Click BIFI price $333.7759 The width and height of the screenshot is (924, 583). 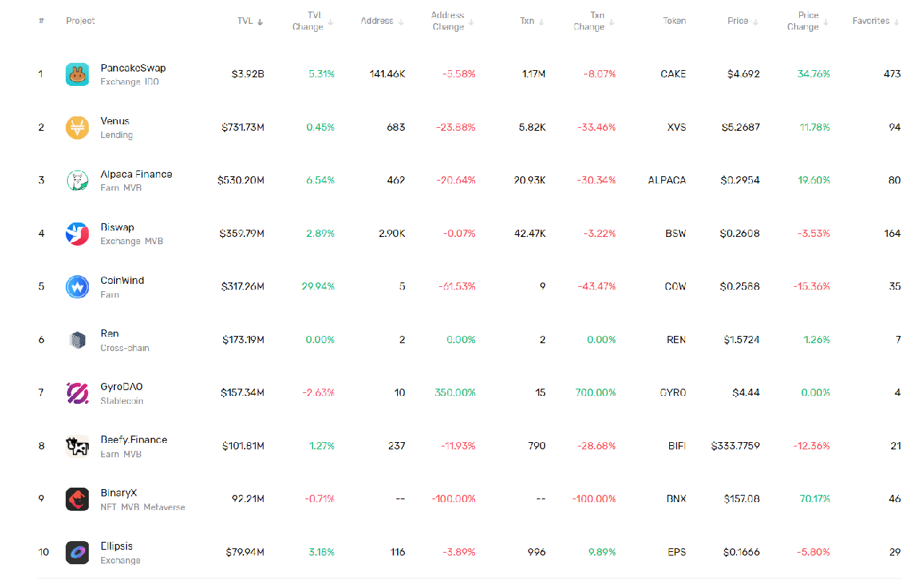[x=735, y=446]
